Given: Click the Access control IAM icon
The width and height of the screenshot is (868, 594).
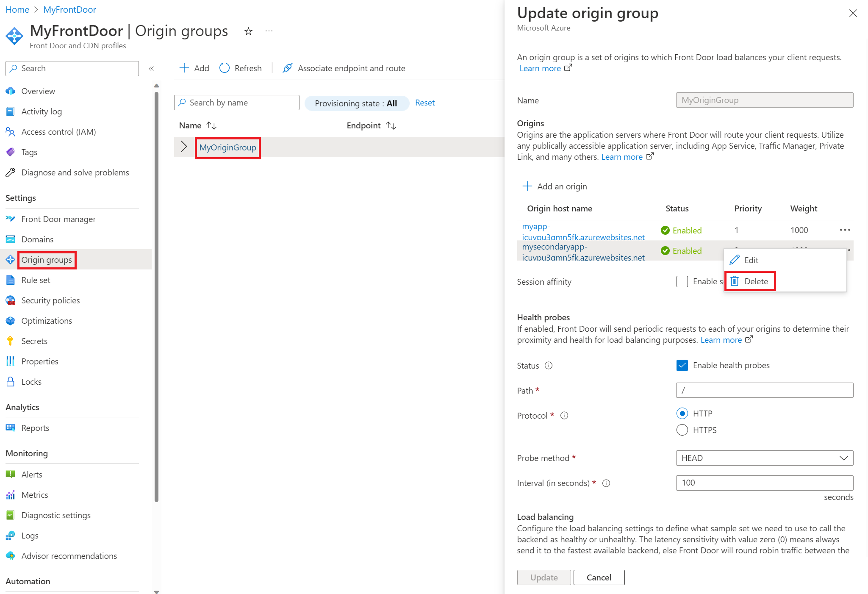Looking at the screenshot, I should 12,131.
